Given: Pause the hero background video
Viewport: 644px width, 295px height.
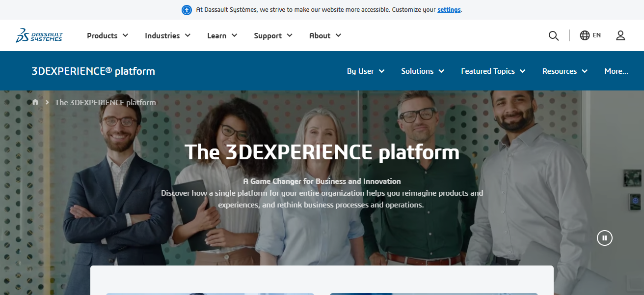Looking at the screenshot, I should pyautogui.click(x=604, y=237).
